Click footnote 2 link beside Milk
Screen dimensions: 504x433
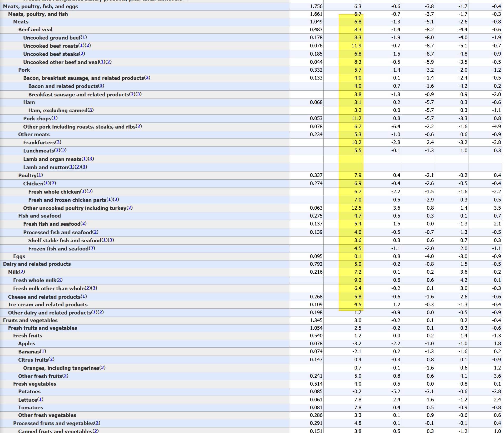(22, 272)
